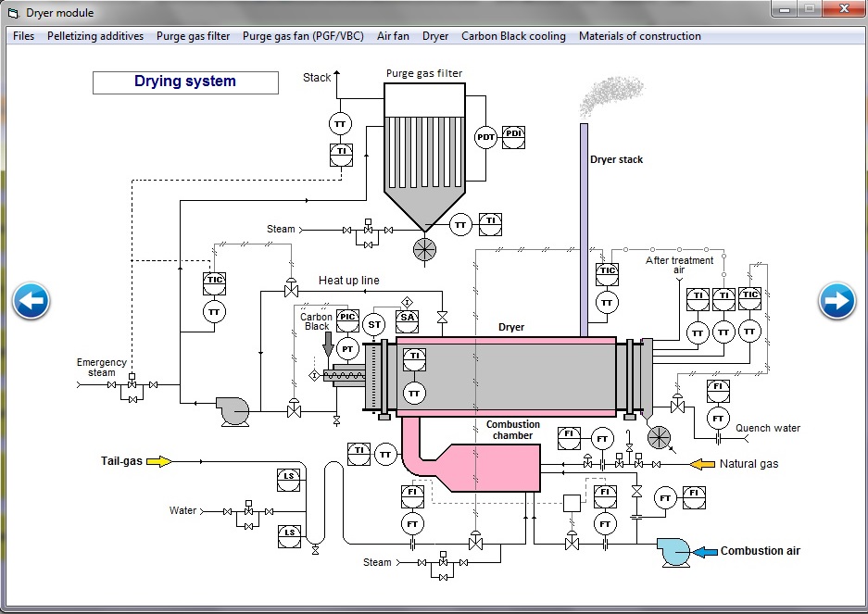Viewport: 868px width, 614px height.
Task: Close the Dryer module window
Action: [x=844, y=9]
